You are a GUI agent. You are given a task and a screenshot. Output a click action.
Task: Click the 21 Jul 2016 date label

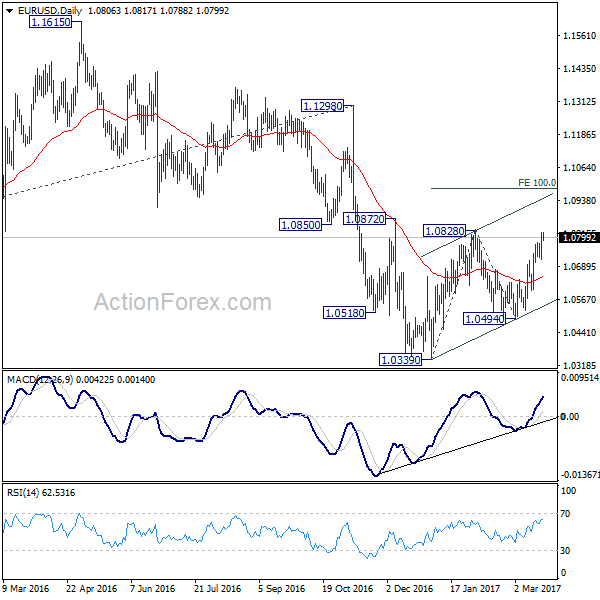click(218, 589)
